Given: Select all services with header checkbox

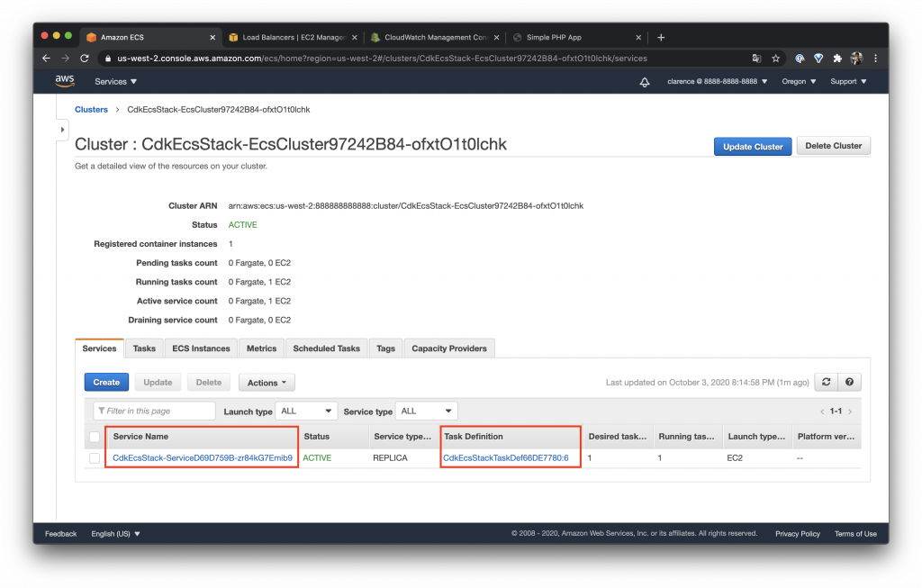Looking at the screenshot, I should 95,437.
